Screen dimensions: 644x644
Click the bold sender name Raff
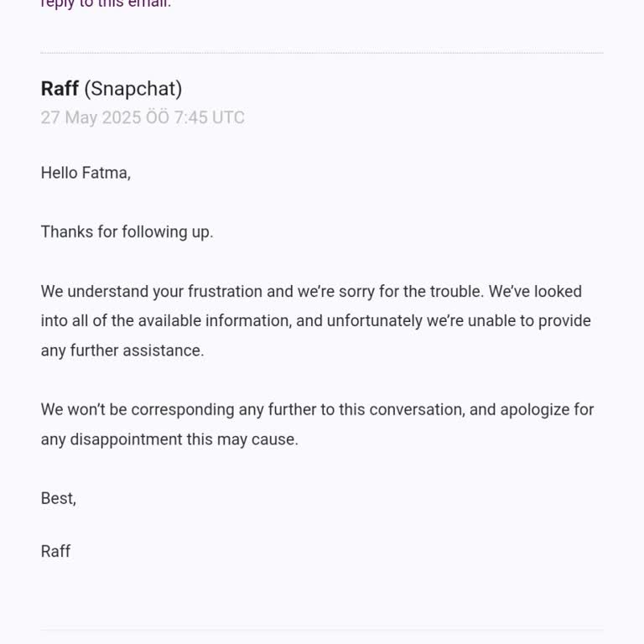60,89
